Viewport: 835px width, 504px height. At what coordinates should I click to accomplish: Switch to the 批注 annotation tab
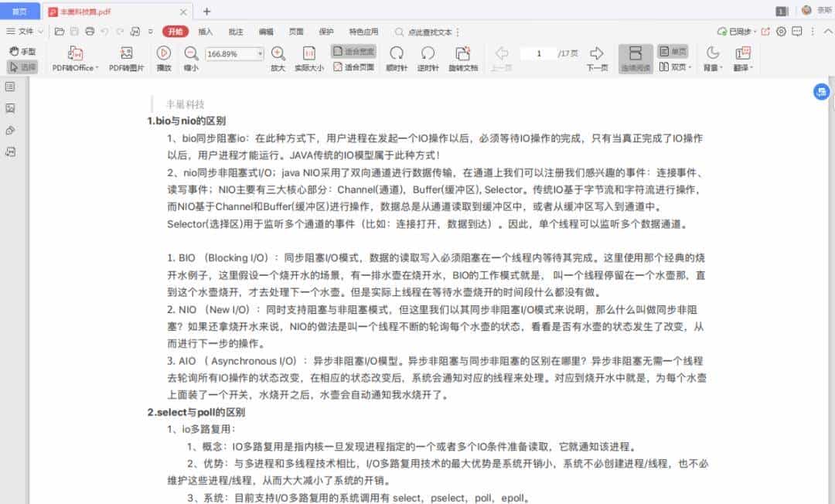click(x=235, y=32)
